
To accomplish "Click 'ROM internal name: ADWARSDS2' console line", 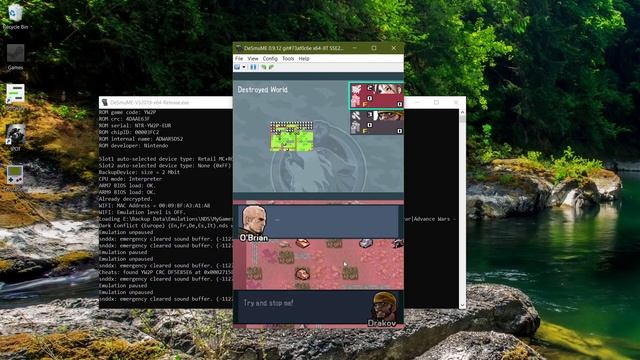I will tap(141, 139).
